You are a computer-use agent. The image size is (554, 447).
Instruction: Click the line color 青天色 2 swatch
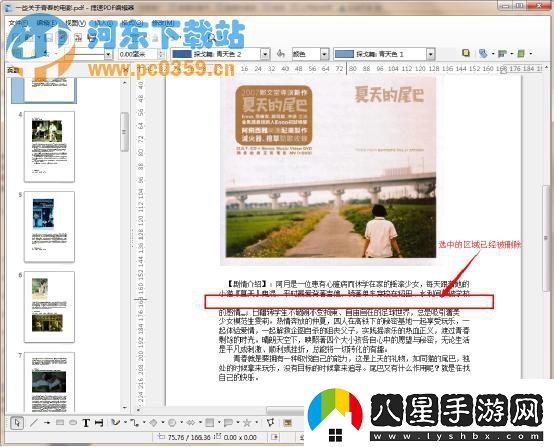tap(182, 54)
